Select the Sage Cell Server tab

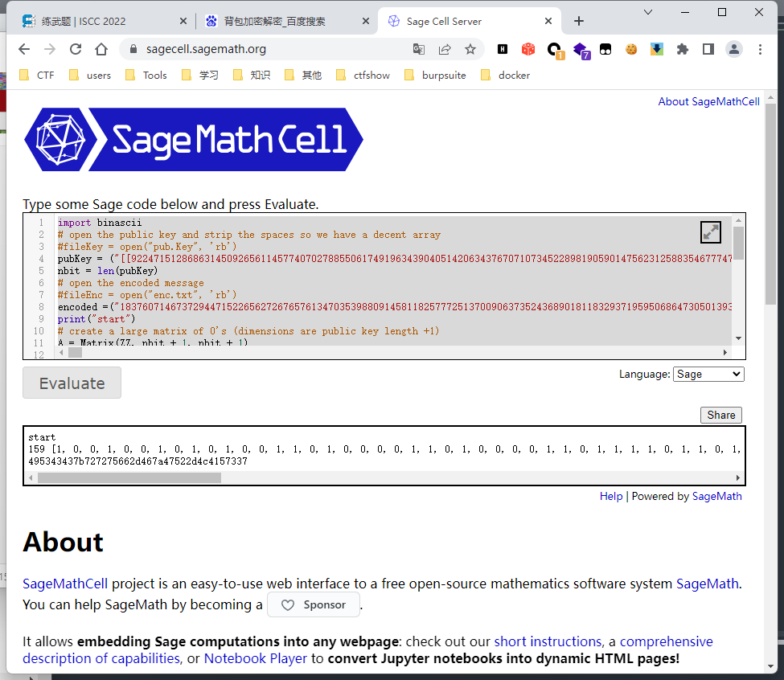[x=467, y=21]
